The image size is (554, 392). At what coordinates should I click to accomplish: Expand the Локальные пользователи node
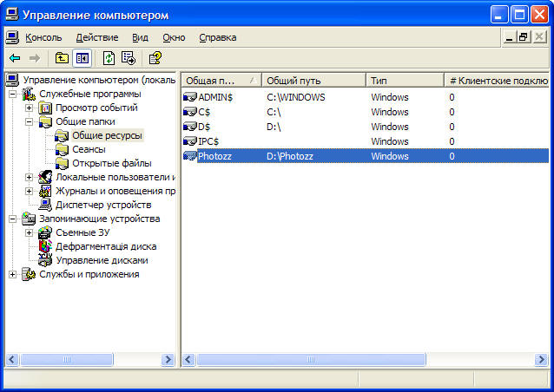(29, 177)
